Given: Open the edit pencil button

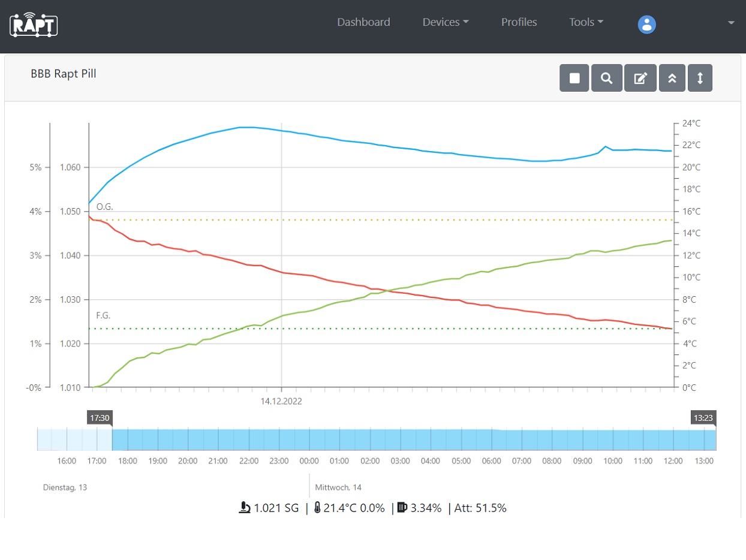Looking at the screenshot, I should tap(640, 78).
